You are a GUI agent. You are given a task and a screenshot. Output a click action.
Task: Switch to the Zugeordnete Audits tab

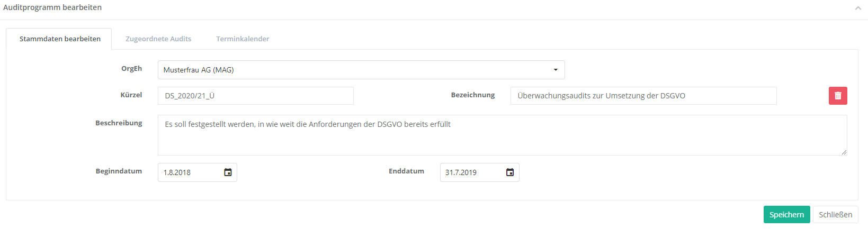158,39
